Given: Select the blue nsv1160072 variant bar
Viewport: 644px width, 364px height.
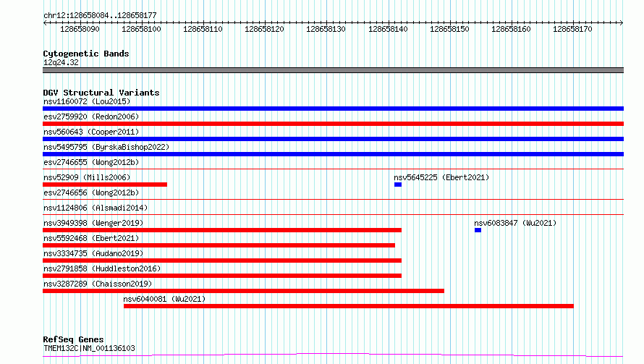Looking at the screenshot, I should [x=333, y=109].
